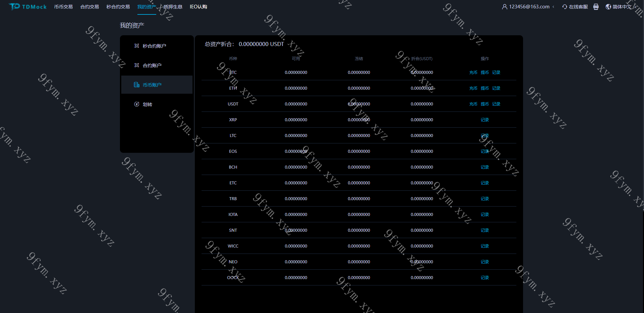Click the IOTA currency name cell

pos(233,215)
